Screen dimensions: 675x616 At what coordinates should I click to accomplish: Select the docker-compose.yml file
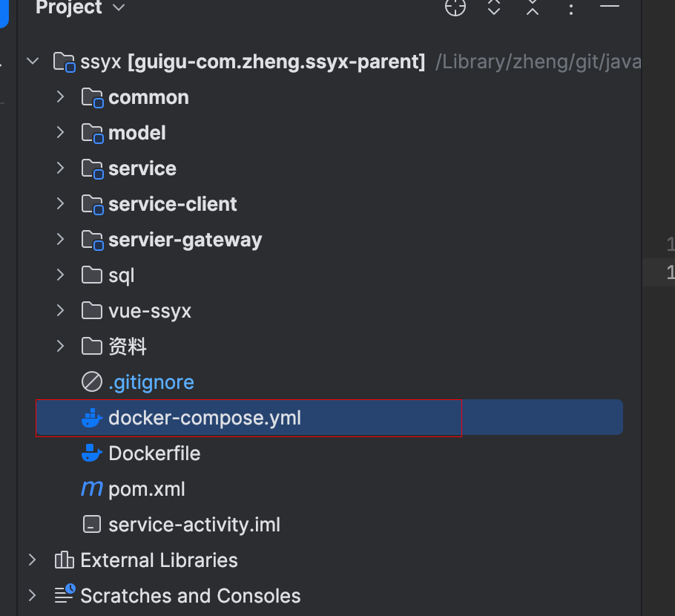[x=205, y=418]
